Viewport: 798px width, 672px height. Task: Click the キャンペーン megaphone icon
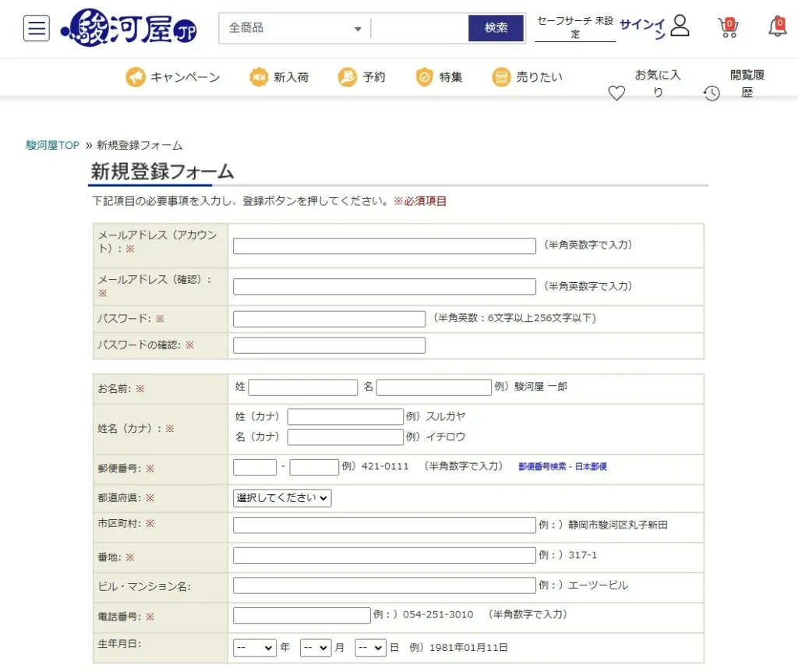click(x=135, y=77)
